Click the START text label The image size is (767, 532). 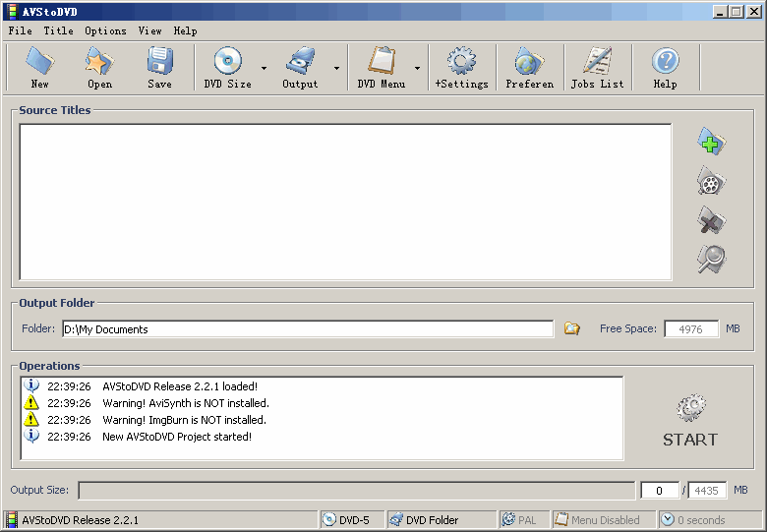pyautogui.click(x=690, y=440)
